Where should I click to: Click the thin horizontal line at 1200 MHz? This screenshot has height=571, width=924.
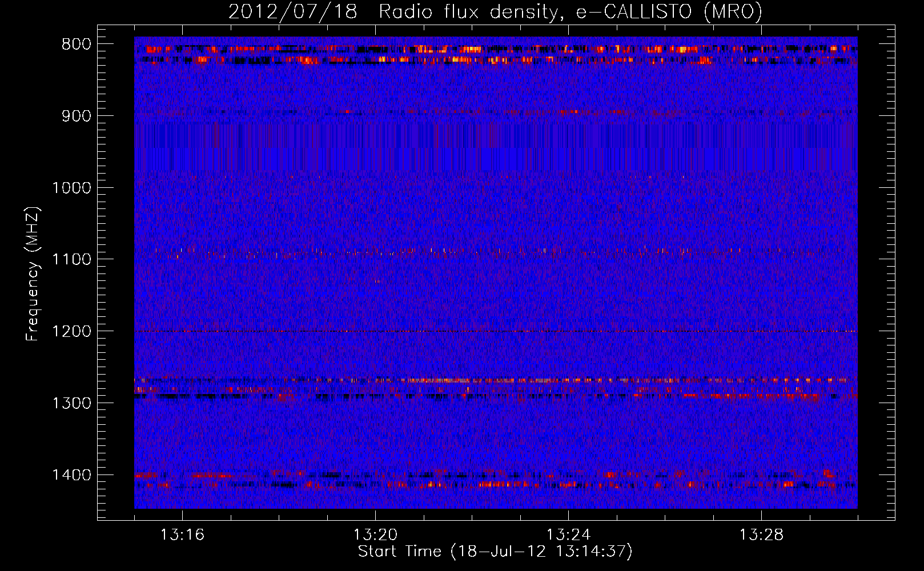[x=496, y=331]
